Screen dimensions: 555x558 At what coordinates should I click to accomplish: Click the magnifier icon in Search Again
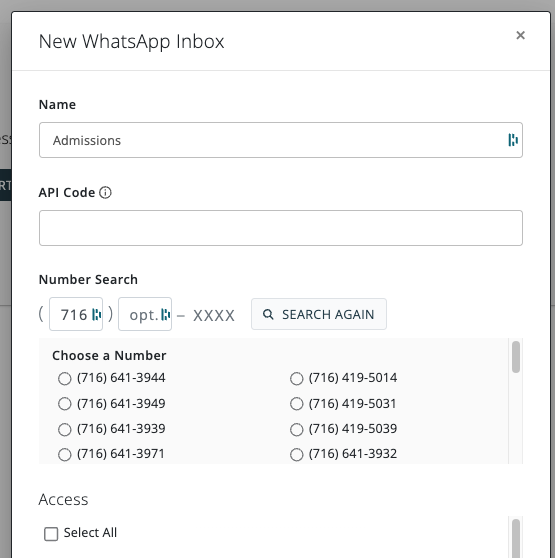(x=268, y=314)
